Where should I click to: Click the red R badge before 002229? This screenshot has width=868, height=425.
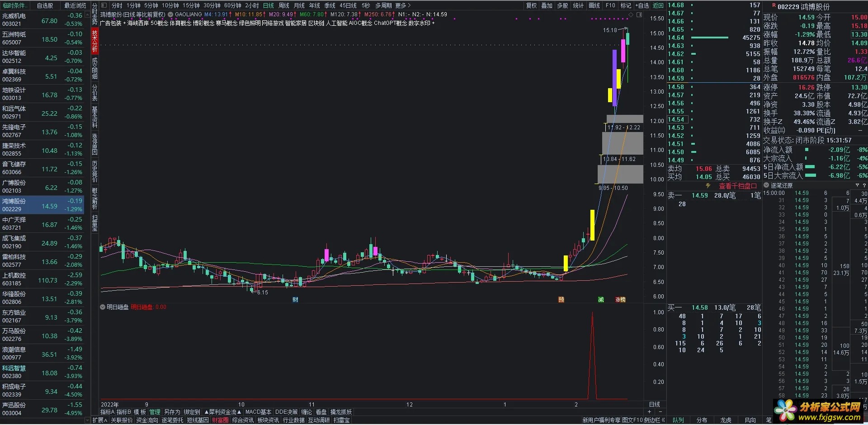(x=774, y=6)
